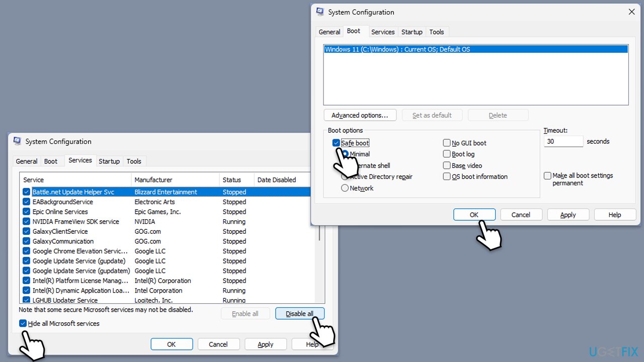Click Apply in Services window

coord(266,344)
